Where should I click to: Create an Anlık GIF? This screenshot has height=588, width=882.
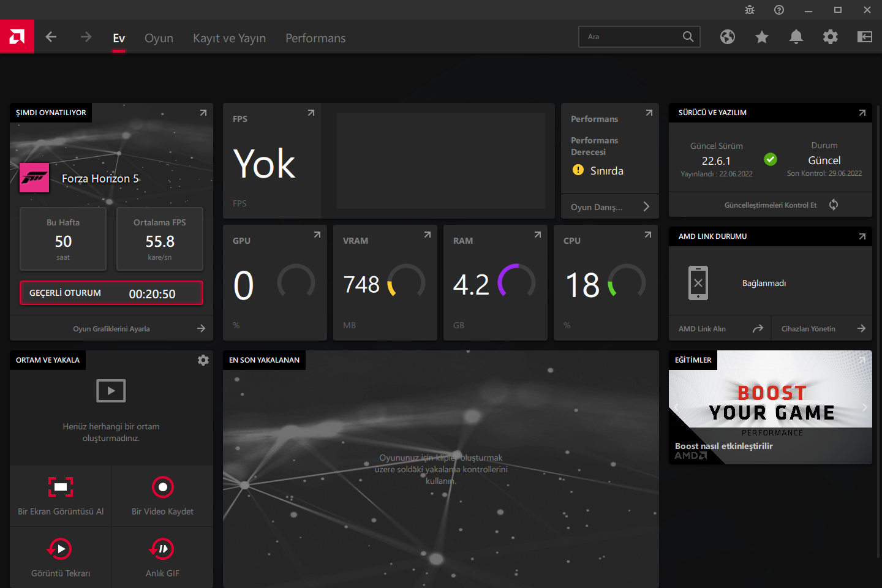pyautogui.click(x=162, y=557)
